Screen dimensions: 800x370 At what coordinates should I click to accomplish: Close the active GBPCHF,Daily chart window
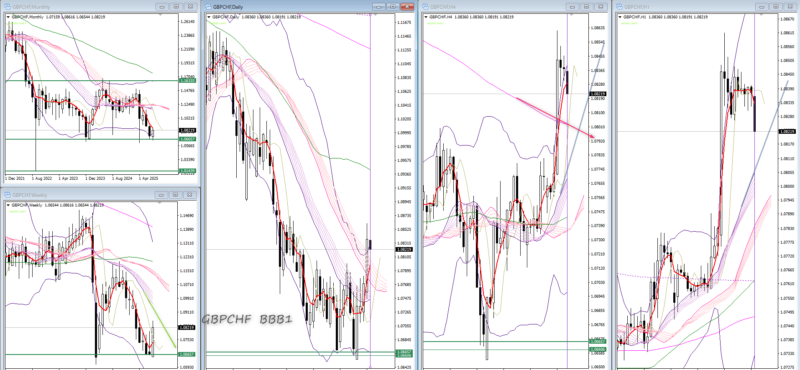[407, 7]
